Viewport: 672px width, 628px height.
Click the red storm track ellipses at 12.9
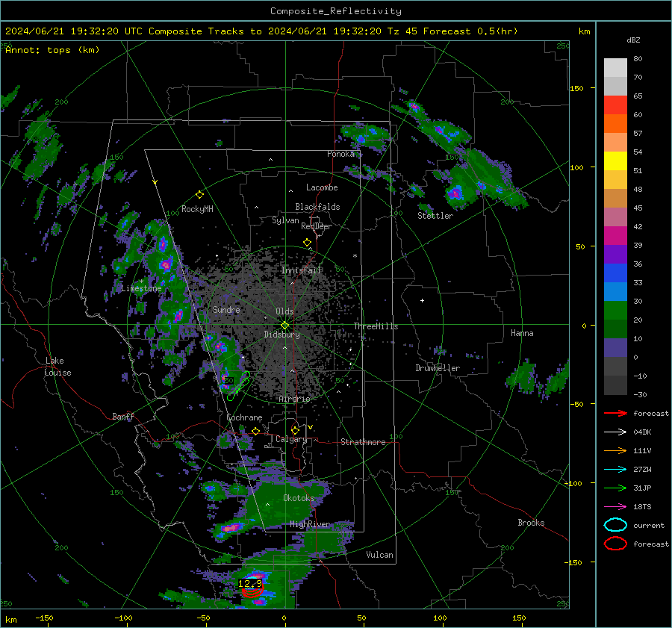pyautogui.click(x=252, y=591)
